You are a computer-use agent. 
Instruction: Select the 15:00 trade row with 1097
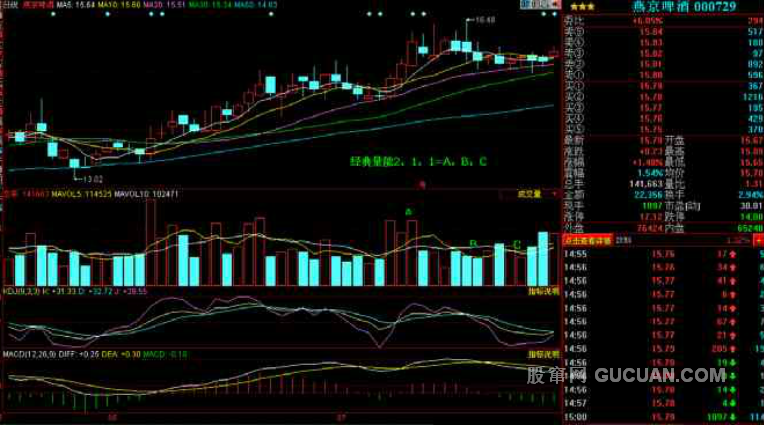pyautogui.click(x=663, y=417)
